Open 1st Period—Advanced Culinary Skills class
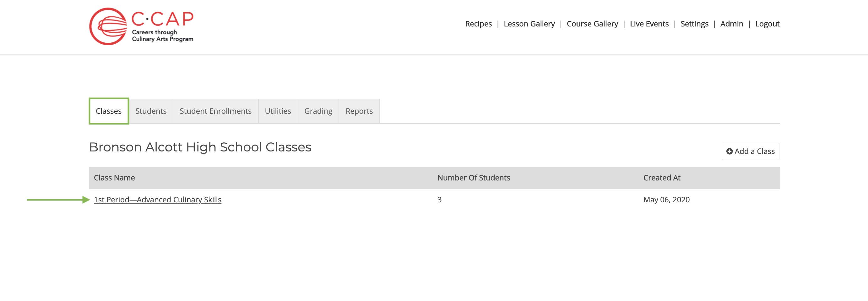Screen dimensions: 868x301 pos(157,200)
